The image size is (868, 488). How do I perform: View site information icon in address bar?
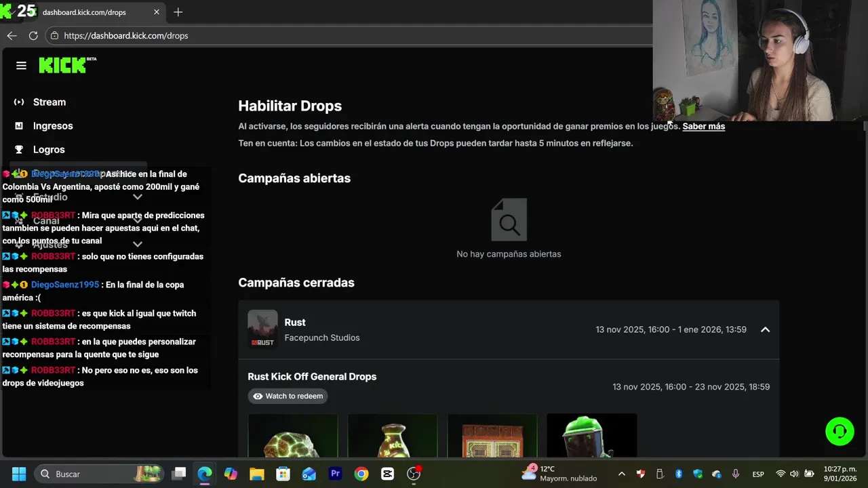click(55, 35)
